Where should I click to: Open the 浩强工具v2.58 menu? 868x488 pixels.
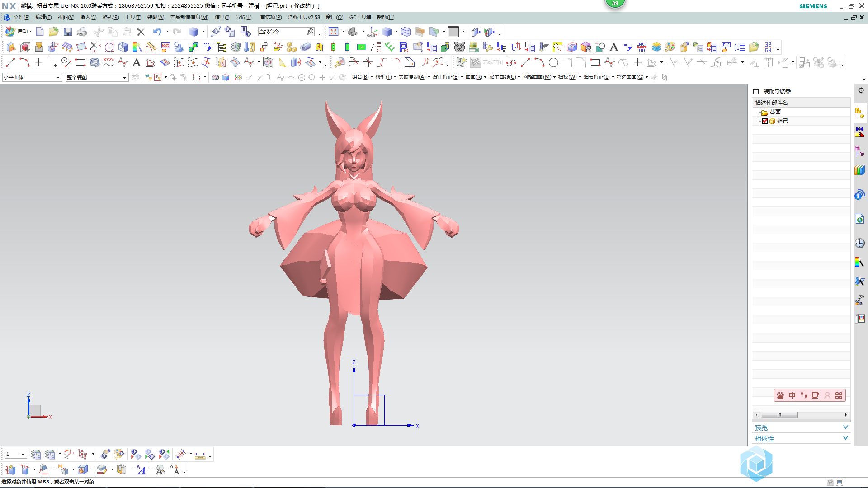[304, 17]
